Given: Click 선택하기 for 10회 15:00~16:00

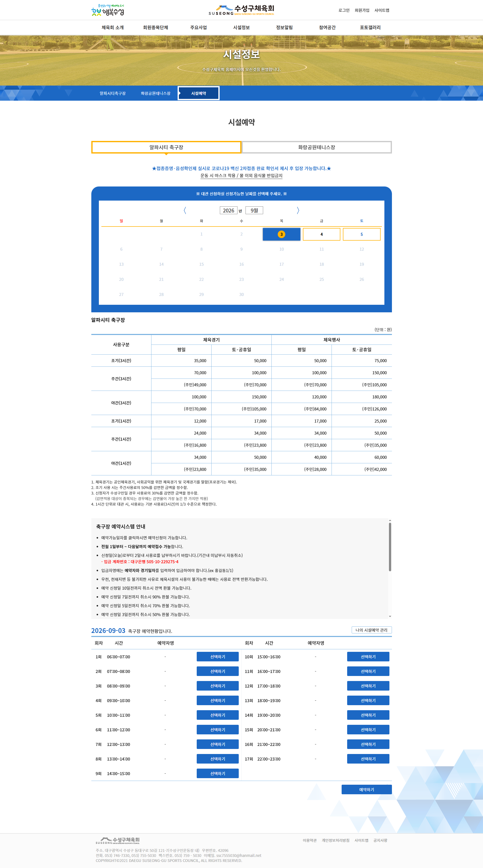Looking at the screenshot, I should coord(368,657).
